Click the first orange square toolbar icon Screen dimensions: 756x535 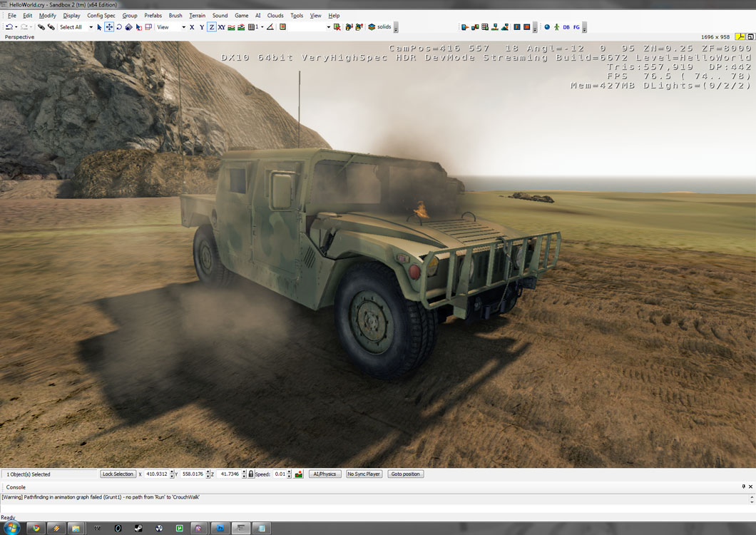[517, 27]
